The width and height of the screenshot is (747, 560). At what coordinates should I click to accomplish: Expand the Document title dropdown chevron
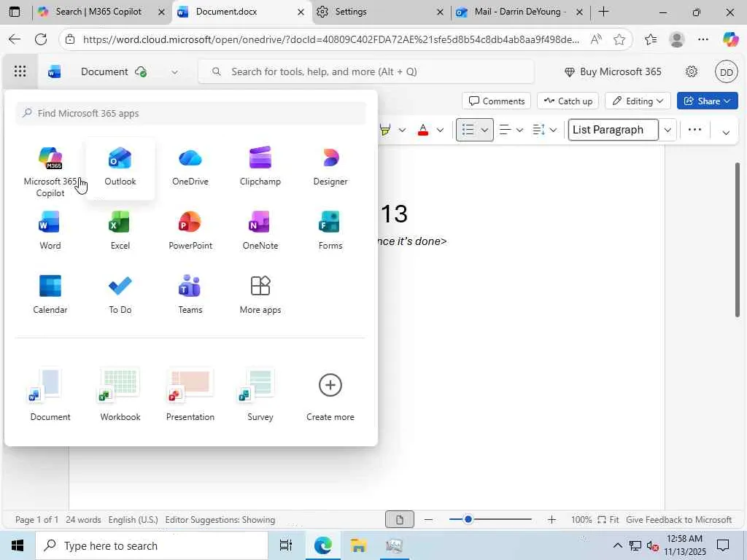tap(174, 72)
